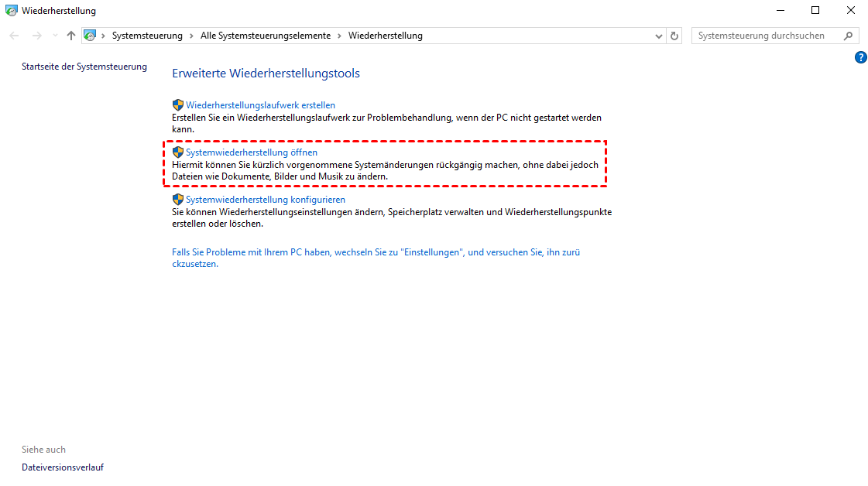Click the magnifier icon in search box

click(x=849, y=36)
